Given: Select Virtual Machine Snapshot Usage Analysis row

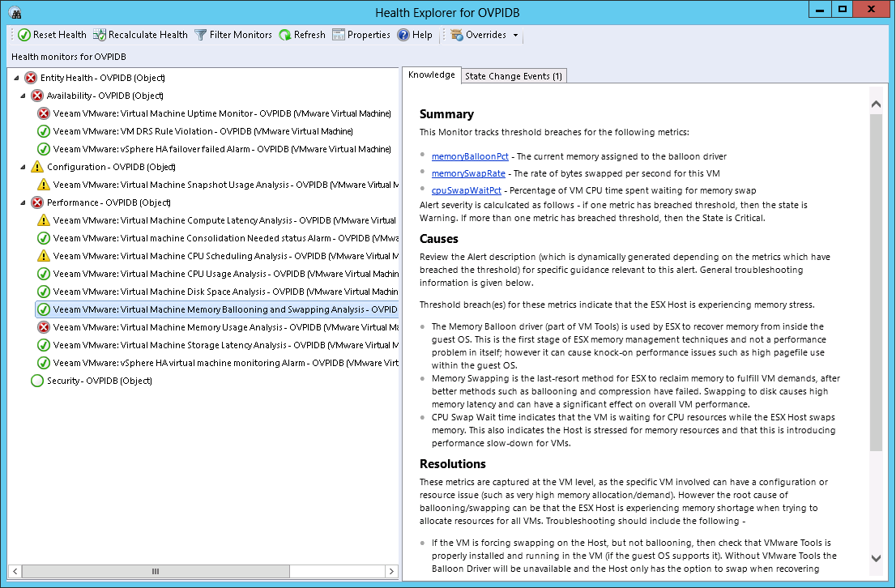Looking at the screenshot, I should pyautogui.click(x=226, y=185).
